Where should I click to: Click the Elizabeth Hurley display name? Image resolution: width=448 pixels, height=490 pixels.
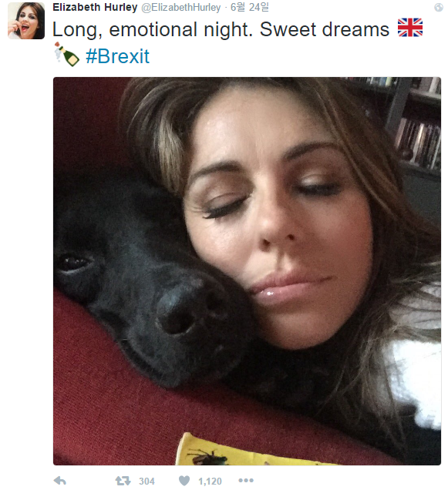[95, 7]
